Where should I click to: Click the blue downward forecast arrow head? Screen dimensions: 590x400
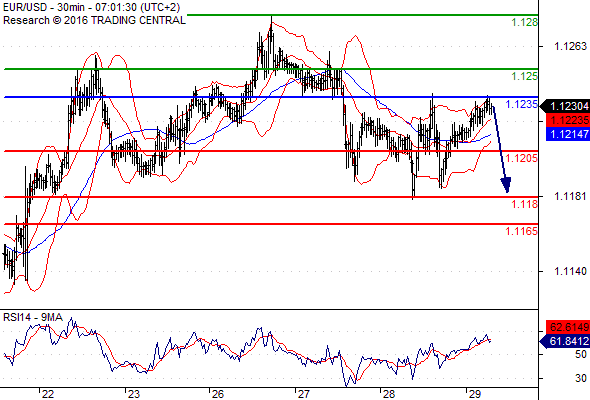pyautogui.click(x=506, y=185)
